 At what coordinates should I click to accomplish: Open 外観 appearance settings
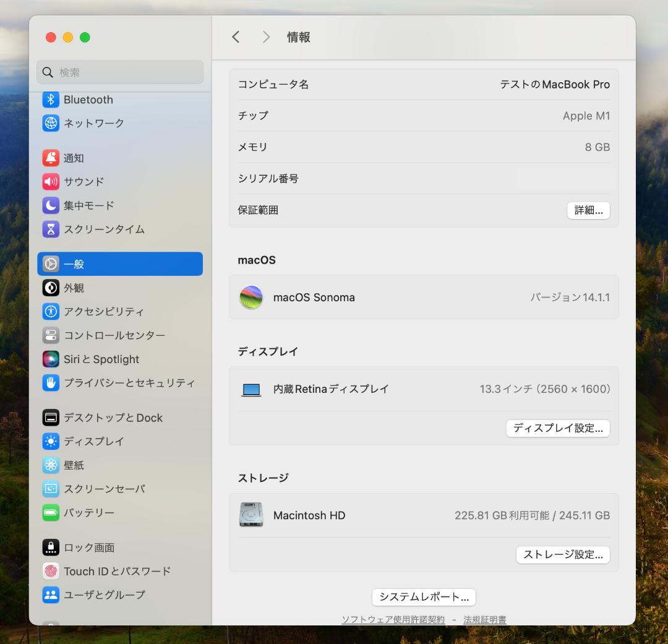[x=74, y=287]
